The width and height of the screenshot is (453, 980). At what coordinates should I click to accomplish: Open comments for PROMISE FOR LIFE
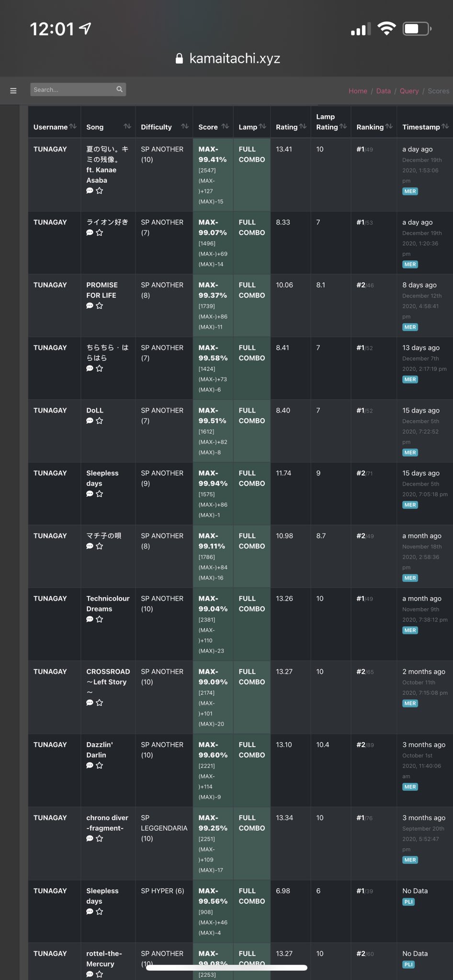tap(90, 306)
